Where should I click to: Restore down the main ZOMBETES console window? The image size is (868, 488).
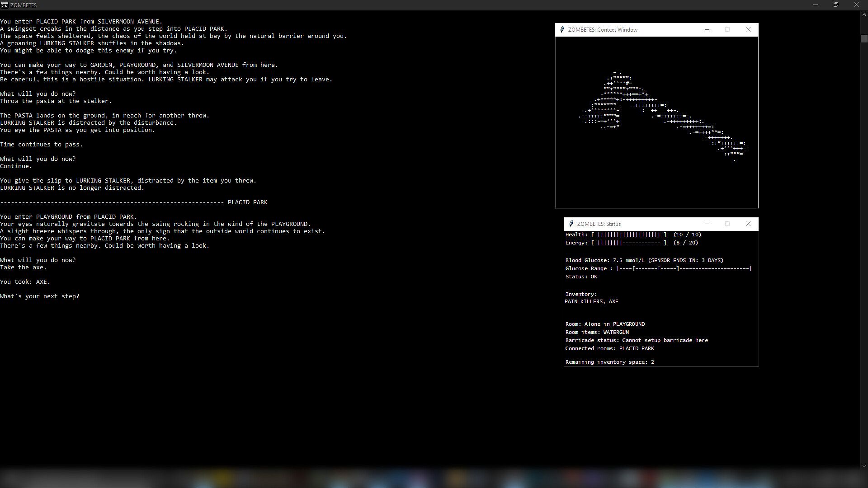click(836, 5)
